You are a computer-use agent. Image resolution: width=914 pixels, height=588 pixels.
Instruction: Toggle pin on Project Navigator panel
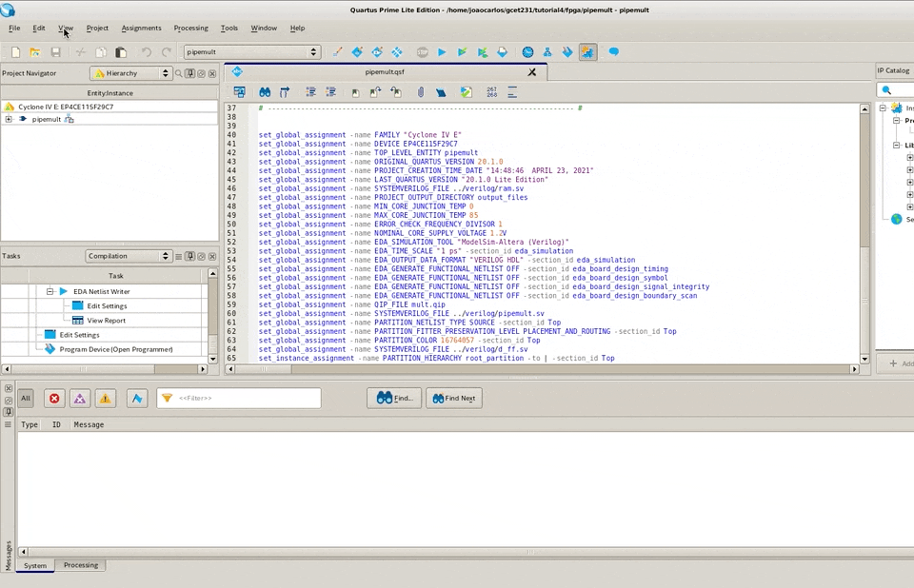click(190, 73)
